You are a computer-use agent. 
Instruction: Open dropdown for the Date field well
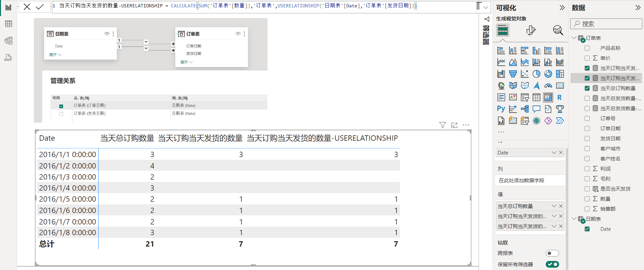(x=554, y=153)
